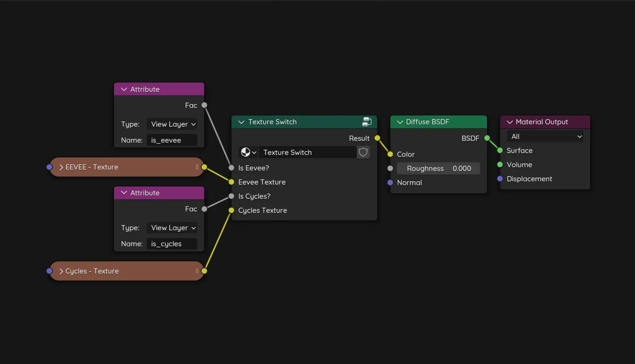Click the Color input socket on Diffuse BSDF
Image resolution: width=635 pixels, height=364 pixels.
390,154
